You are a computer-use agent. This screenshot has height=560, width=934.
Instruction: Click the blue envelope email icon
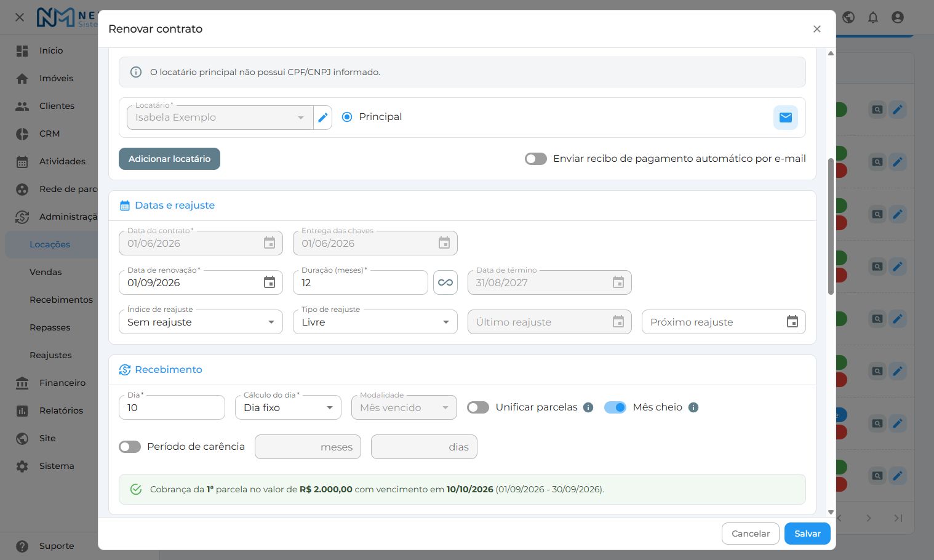(x=786, y=118)
